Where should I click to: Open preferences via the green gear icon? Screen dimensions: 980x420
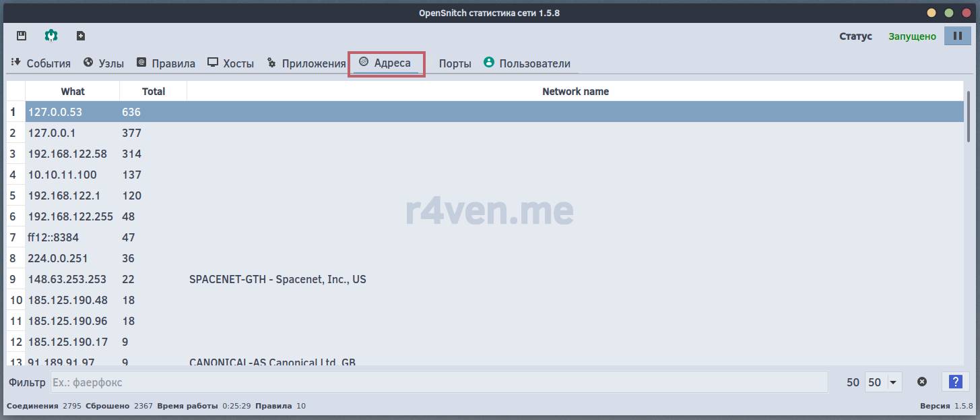[x=51, y=36]
